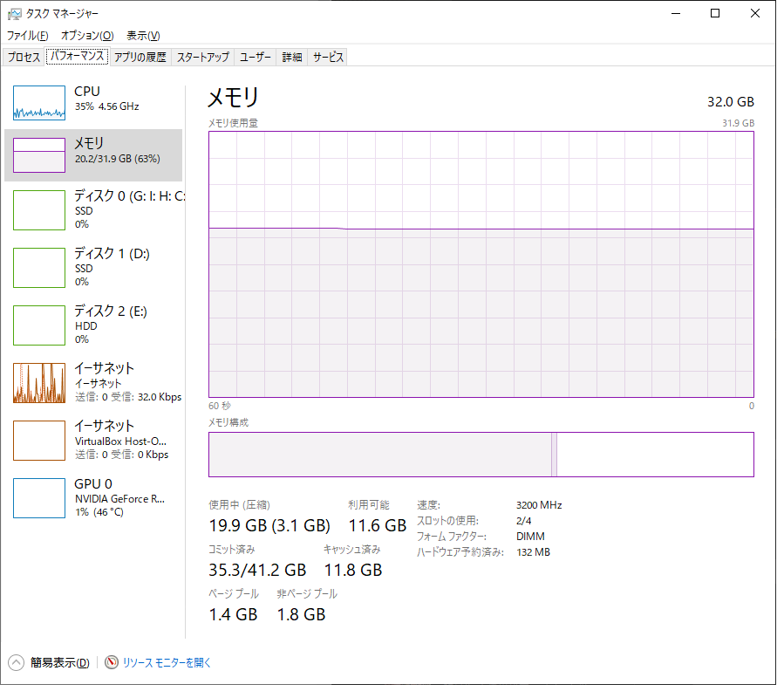Open the ファイル(F) menu
The image size is (784, 698).
pos(27,36)
